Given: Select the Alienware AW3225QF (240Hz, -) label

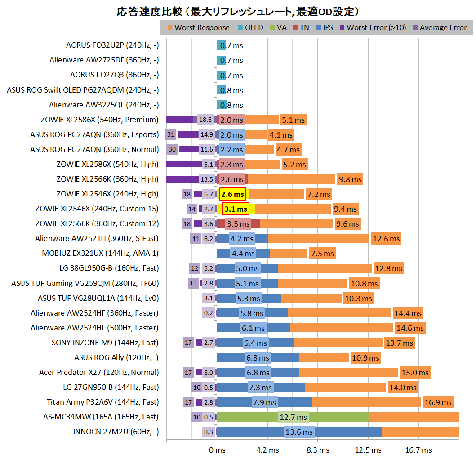Looking at the screenshot, I should [104, 105].
